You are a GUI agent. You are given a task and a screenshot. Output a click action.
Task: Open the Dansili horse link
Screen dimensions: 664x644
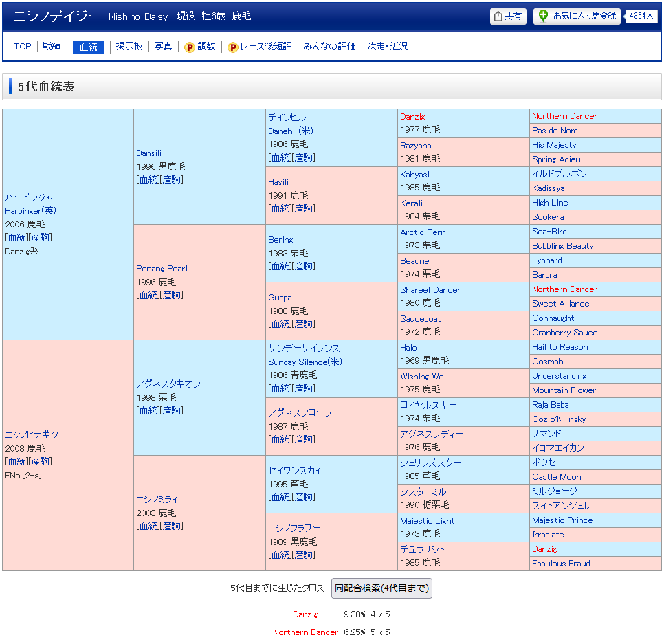148,153
